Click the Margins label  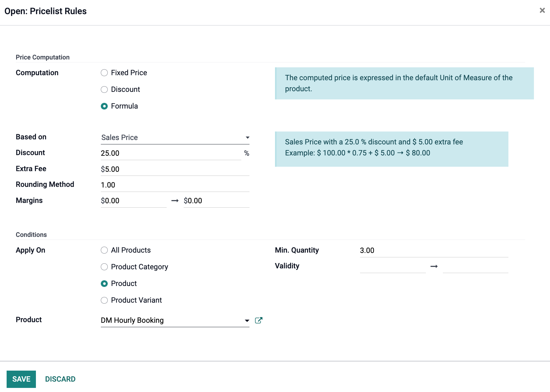[29, 200]
